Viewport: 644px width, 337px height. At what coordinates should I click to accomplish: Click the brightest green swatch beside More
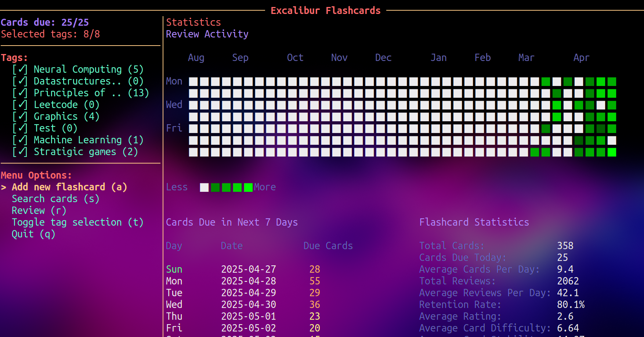click(249, 187)
